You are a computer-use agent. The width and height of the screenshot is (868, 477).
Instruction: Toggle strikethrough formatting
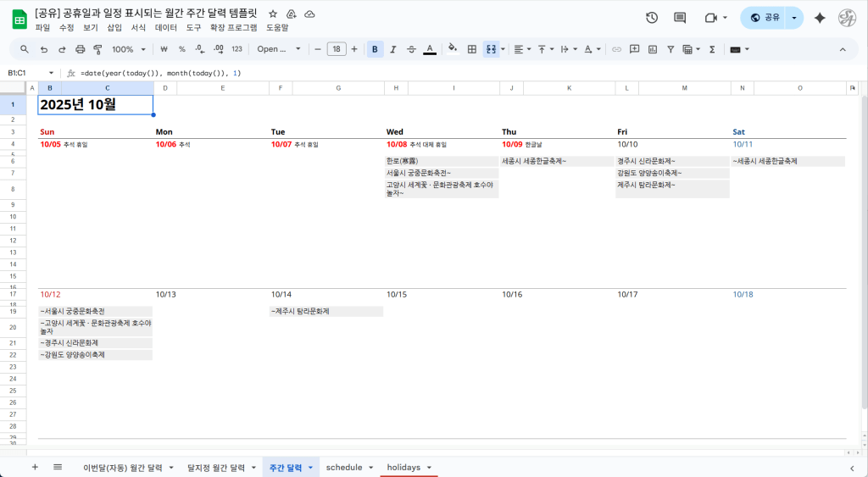(x=411, y=49)
